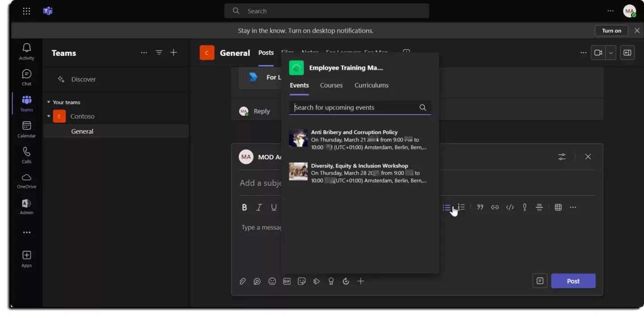The width and height of the screenshot is (644, 318).
Task: Click the Add a subject field
Action: 260,183
